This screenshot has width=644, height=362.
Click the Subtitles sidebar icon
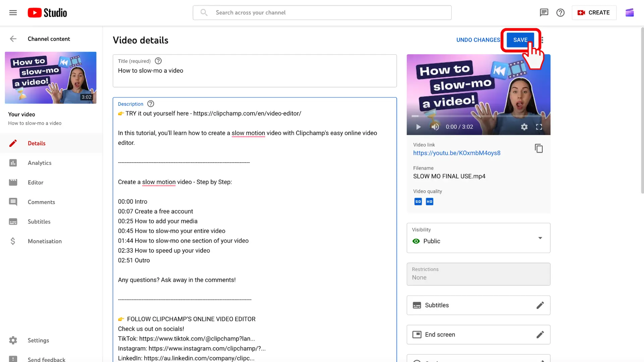[x=13, y=222]
